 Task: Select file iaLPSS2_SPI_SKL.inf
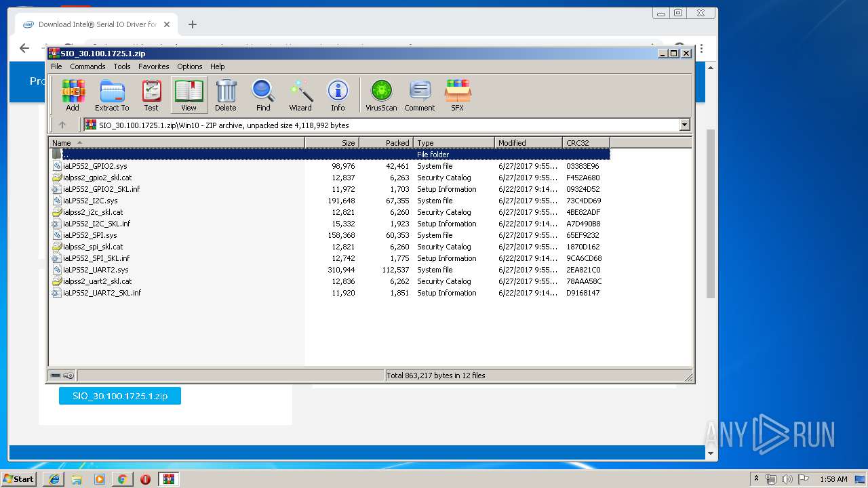[x=330, y=258]
